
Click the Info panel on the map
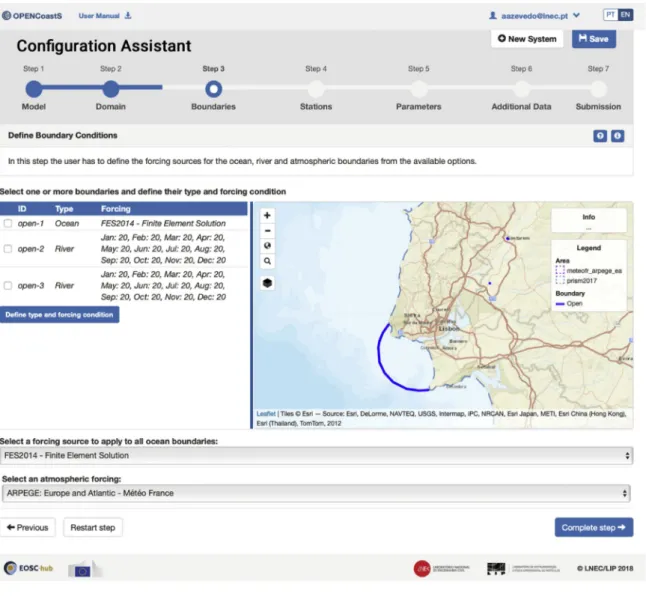coord(589,221)
